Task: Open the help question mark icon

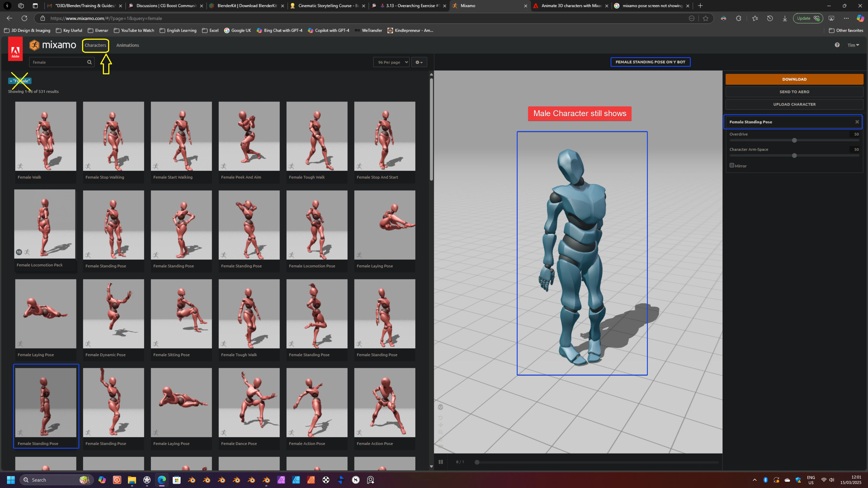Action: pos(837,45)
